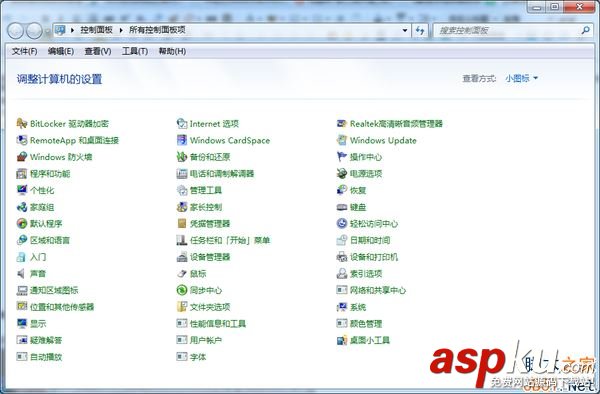600x394 pixels.
Task: Click the 控制面板 breadcrumb
Action: 96,30
